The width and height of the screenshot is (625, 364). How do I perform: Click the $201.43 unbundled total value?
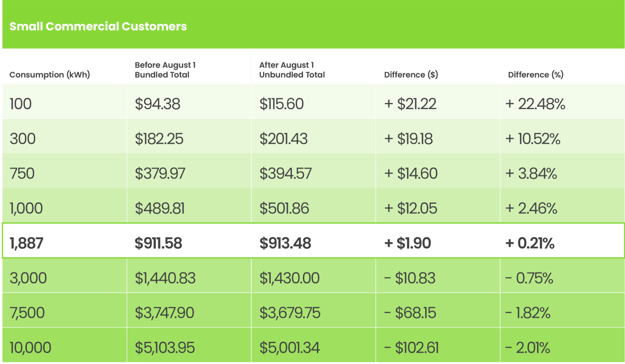pos(283,139)
